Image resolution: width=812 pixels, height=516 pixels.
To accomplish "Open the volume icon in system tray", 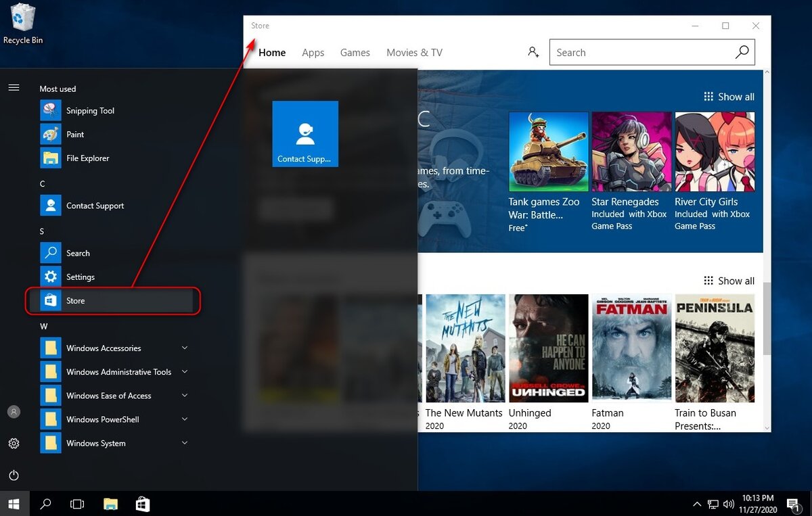I will click(x=729, y=504).
